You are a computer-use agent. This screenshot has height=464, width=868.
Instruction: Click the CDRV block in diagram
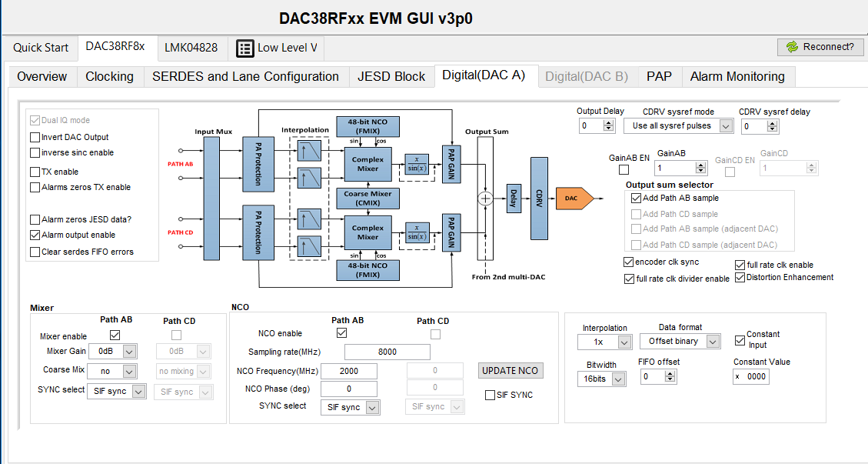coord(539,199)
